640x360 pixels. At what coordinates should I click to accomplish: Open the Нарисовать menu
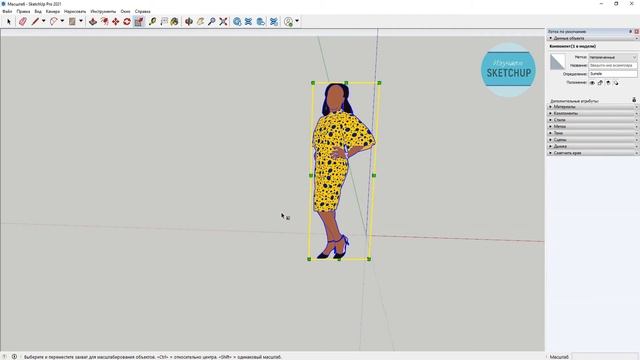point(75,11)
